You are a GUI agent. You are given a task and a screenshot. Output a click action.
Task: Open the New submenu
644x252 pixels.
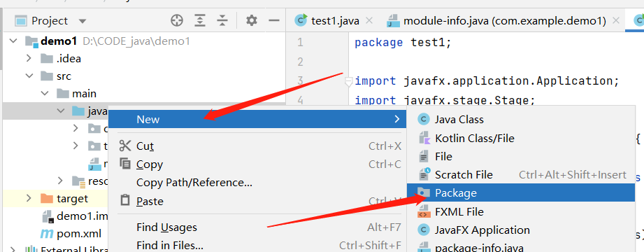[x=257, y=119]
